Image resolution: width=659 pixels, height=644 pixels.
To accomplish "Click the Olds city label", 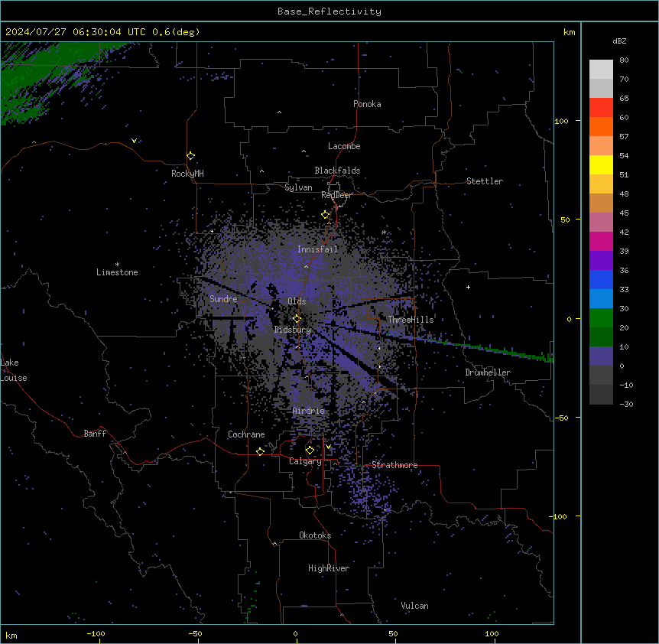I will [x=297, y=301].
